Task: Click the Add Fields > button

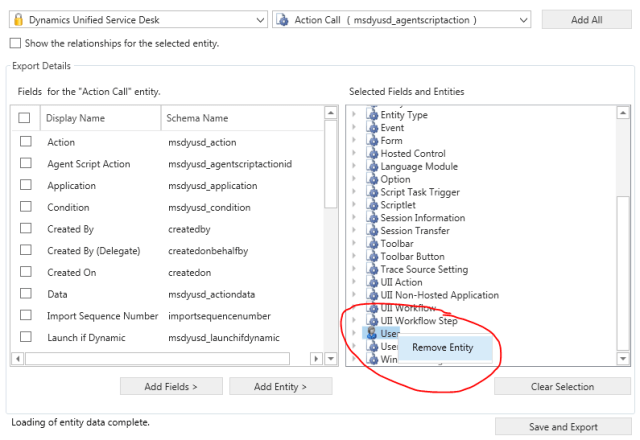Action: point(171,386)
